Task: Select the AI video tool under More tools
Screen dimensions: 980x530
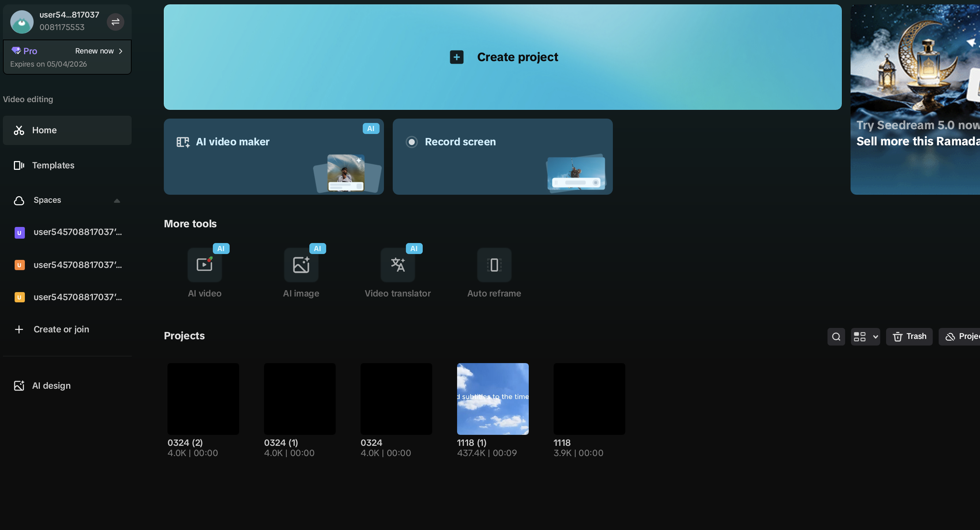Action: pos(204,265)
